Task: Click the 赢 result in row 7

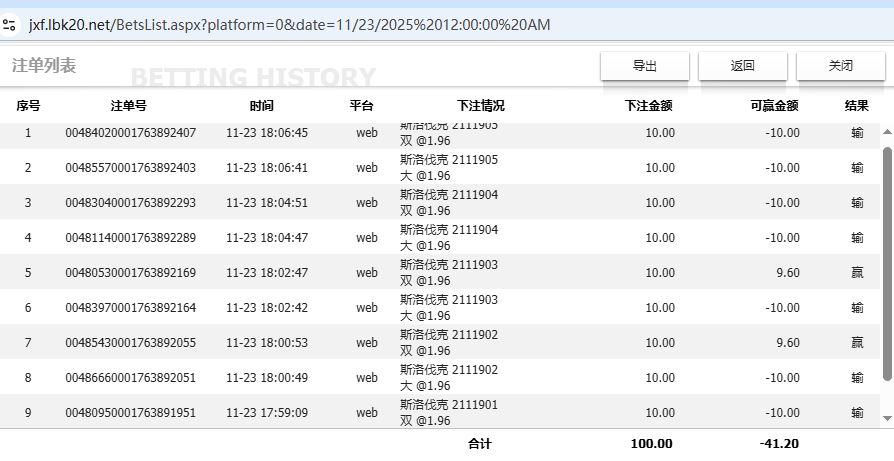Action: point(857,343)
